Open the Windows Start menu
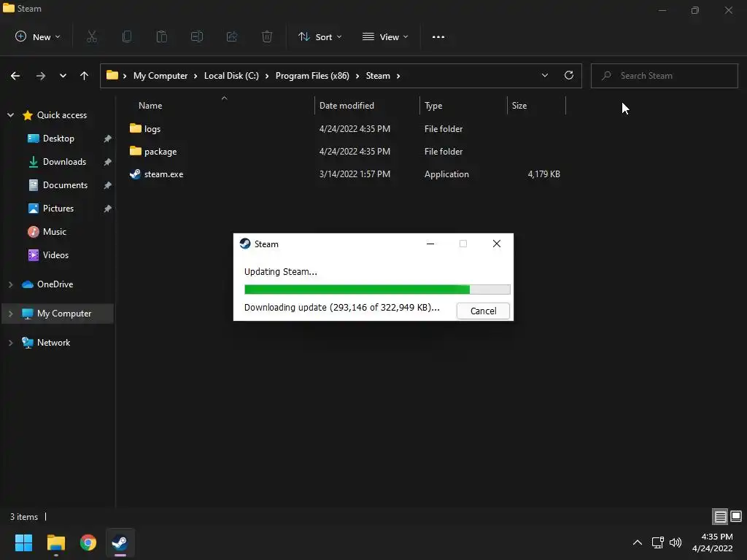This screenshot has height=560, width=747. pos(23,542)
